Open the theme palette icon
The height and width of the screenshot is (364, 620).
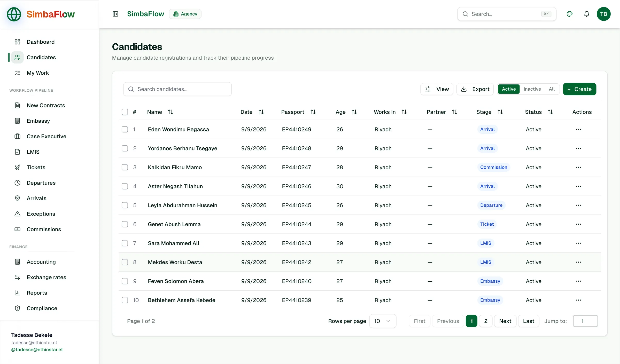[x=569, y=14]
